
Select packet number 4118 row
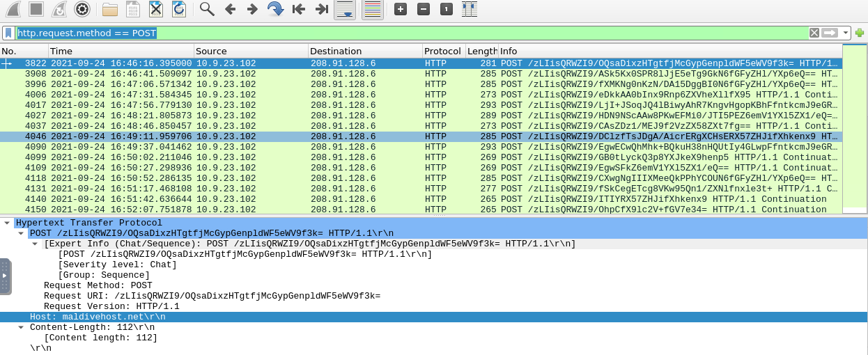coord(421,177)
